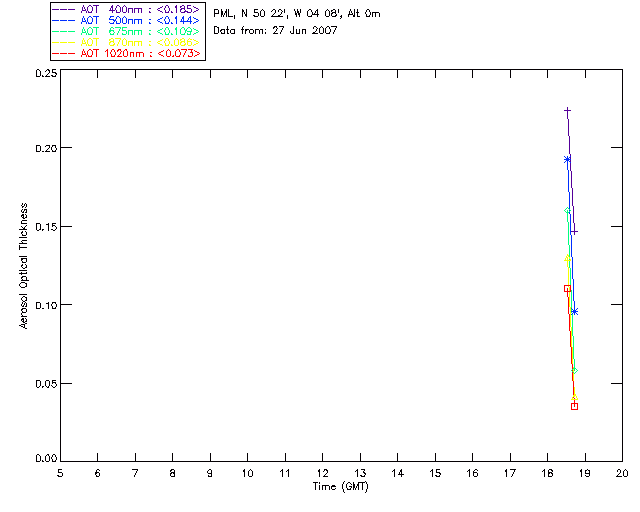Viewport: 640px width, 512px height.
Task: Click the lower purple plus marker
Action: pos(574,231)
